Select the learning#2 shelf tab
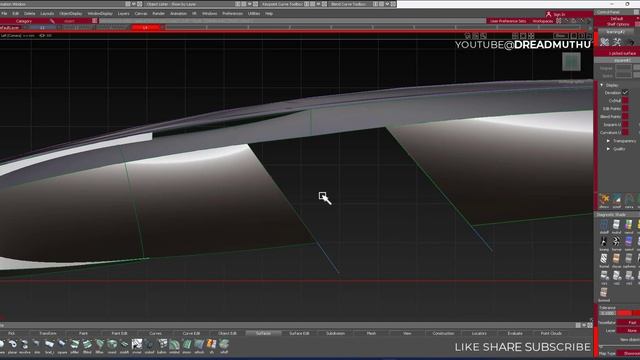Viewport: 640px width, 360px height. (616, 31)
